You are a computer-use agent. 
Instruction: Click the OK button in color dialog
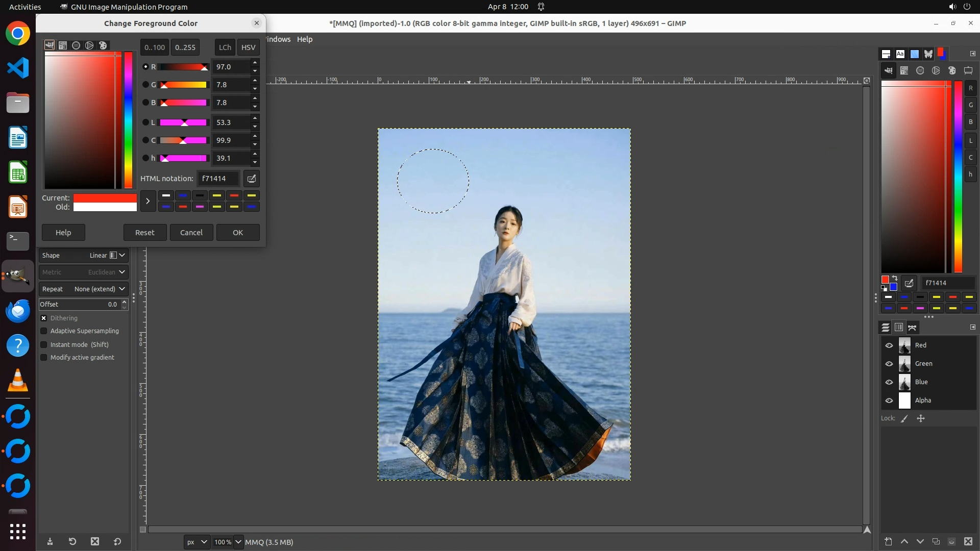[x=238, y=233]
